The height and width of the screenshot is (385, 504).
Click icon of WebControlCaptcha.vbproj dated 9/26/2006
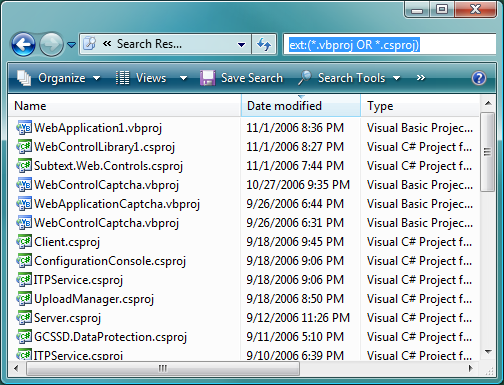click(x=24, y=223)
